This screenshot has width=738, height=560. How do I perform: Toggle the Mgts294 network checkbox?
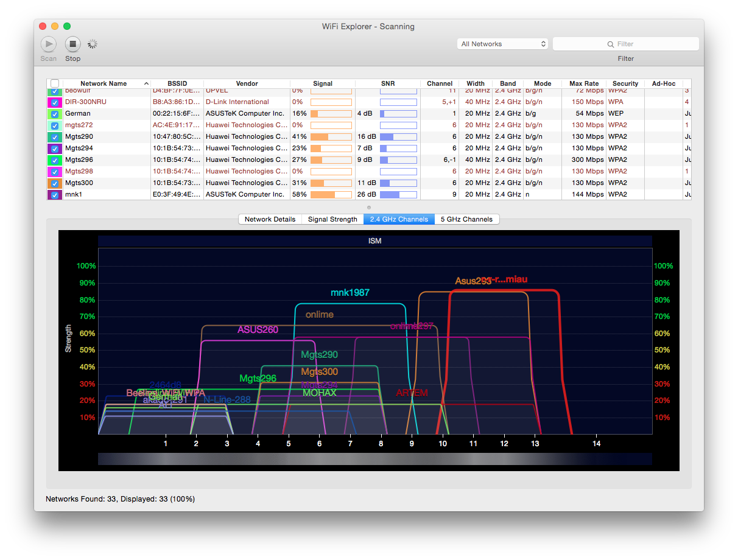pyautogui.click(x=55, y=148)
